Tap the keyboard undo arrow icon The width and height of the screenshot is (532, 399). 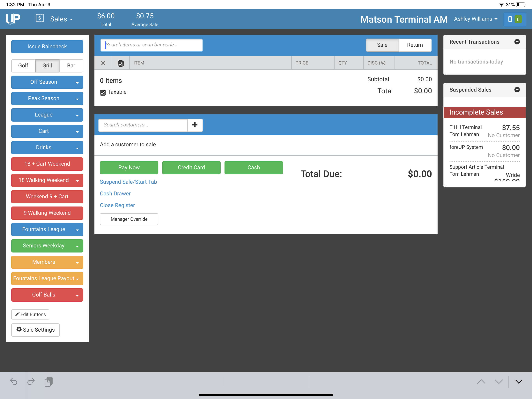tap(13, 382)
